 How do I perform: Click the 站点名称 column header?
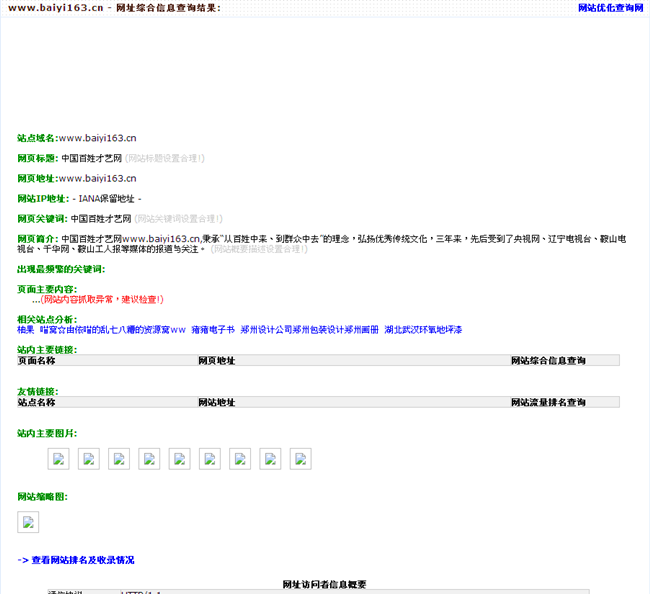[x=37, y=403]
